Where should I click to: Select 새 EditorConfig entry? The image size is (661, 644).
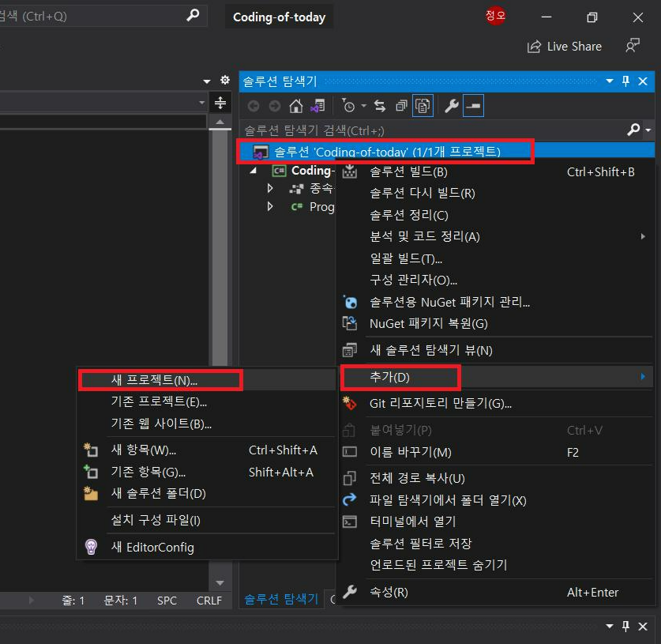[x=207, y=547]
